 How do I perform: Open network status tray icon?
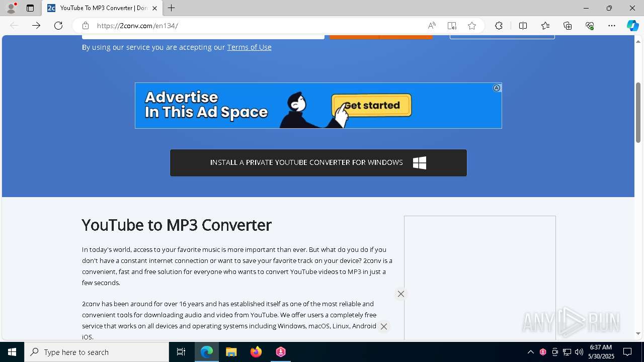click(x=567, y=352)
